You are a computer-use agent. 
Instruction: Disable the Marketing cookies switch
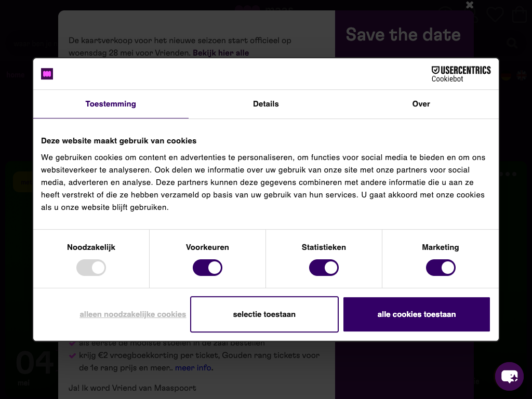tap(441, 268)
